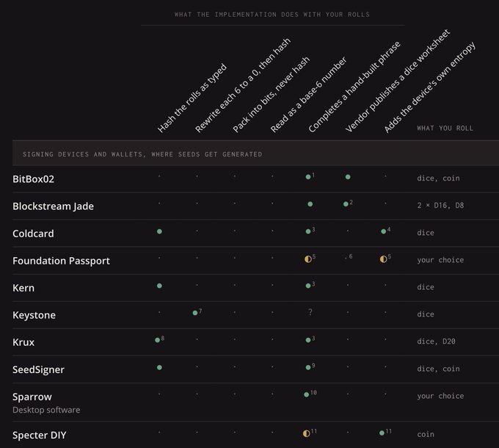Click the question mark in the Keystone row
499x448 pixels.
[x=310, y=312]
